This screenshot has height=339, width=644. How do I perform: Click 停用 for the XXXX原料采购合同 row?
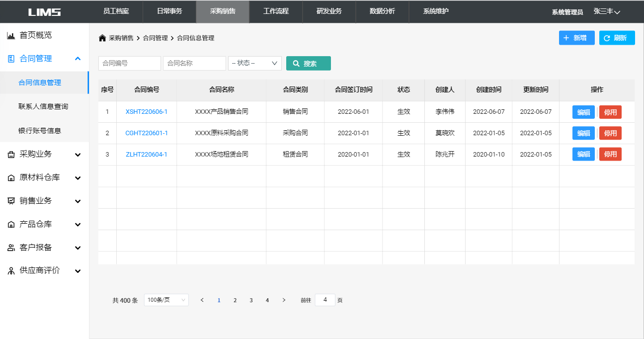(610, 133)
